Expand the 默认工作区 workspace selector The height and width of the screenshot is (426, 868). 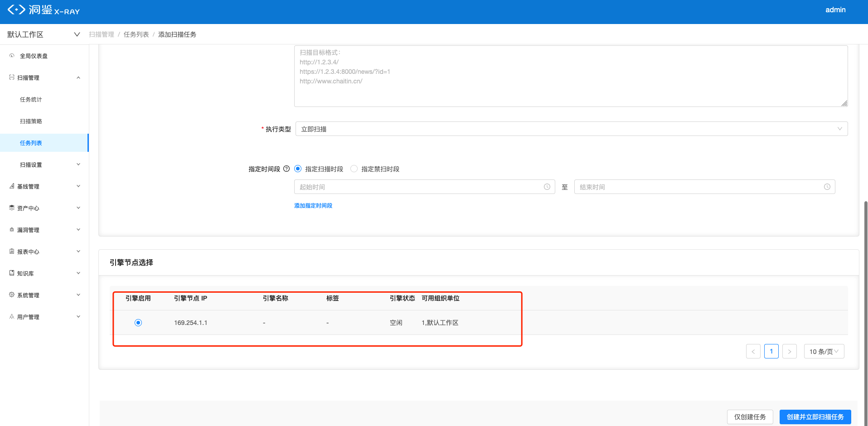(x=44, y=34)
